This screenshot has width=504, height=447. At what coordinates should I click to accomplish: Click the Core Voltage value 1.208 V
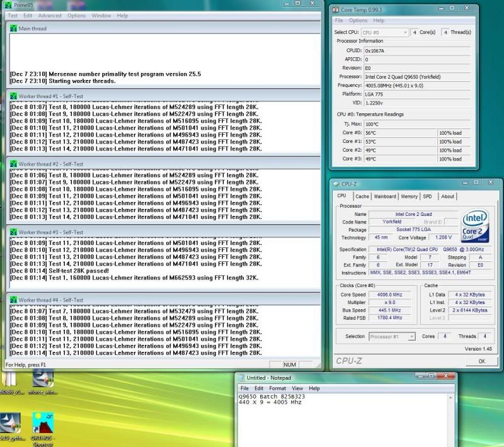[x=444, y=237]
